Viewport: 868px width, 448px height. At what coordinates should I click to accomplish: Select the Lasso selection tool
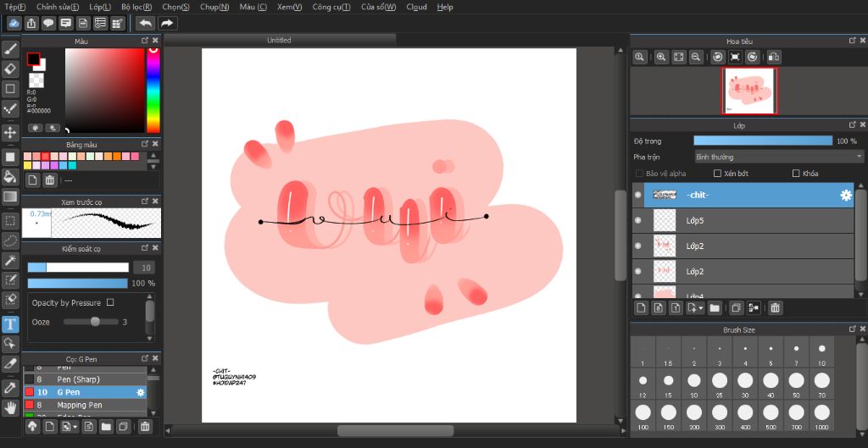pos(10,241)
